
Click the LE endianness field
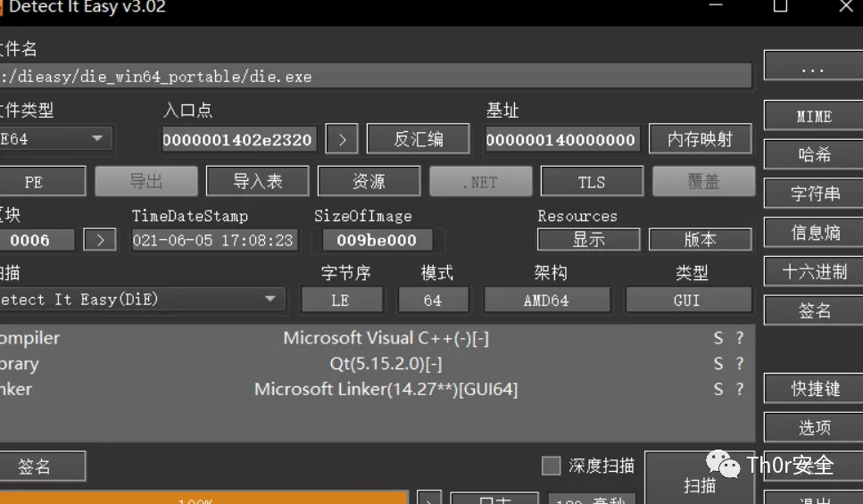point(341,300)
